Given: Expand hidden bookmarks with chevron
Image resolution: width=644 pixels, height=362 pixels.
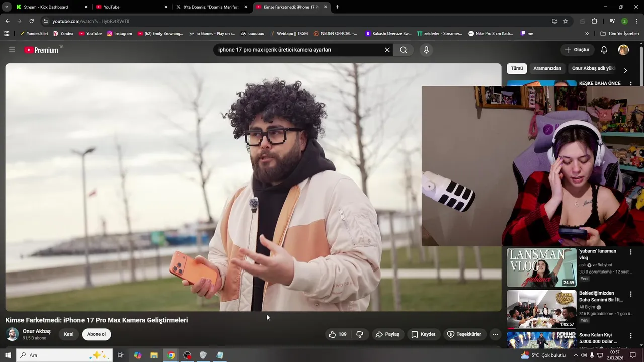Looking at the screenshot, I should pyautogui.click(x=587, y=34).
